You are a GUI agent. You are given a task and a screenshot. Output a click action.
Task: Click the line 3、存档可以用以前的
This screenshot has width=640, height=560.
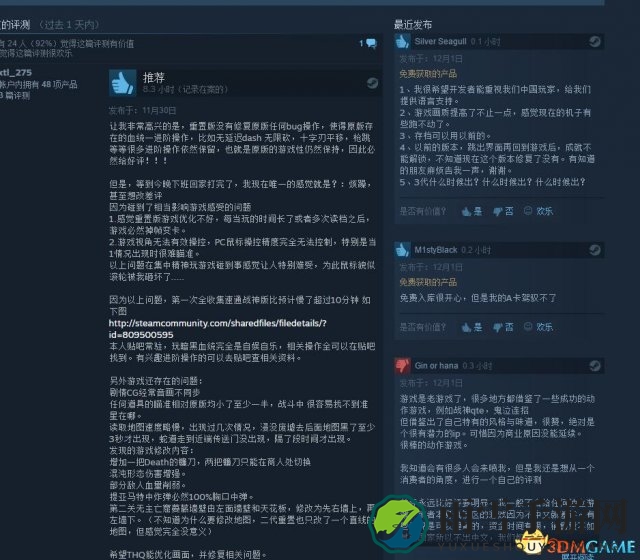(x=445, y=136)
